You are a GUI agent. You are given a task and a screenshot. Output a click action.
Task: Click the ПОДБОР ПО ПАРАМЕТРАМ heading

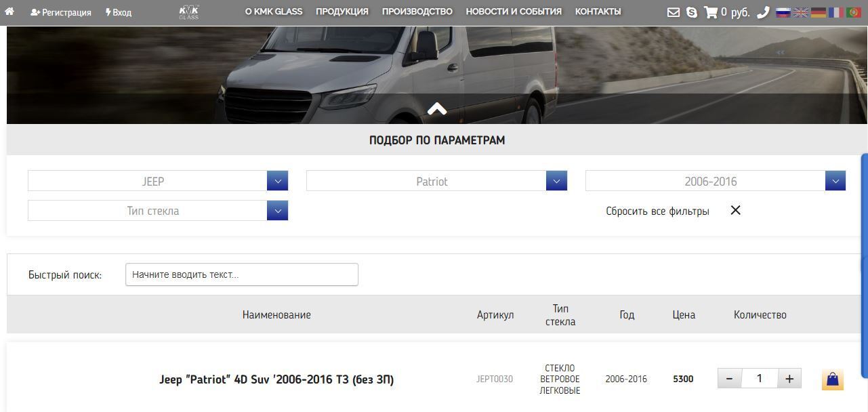[x=437, y=140]
